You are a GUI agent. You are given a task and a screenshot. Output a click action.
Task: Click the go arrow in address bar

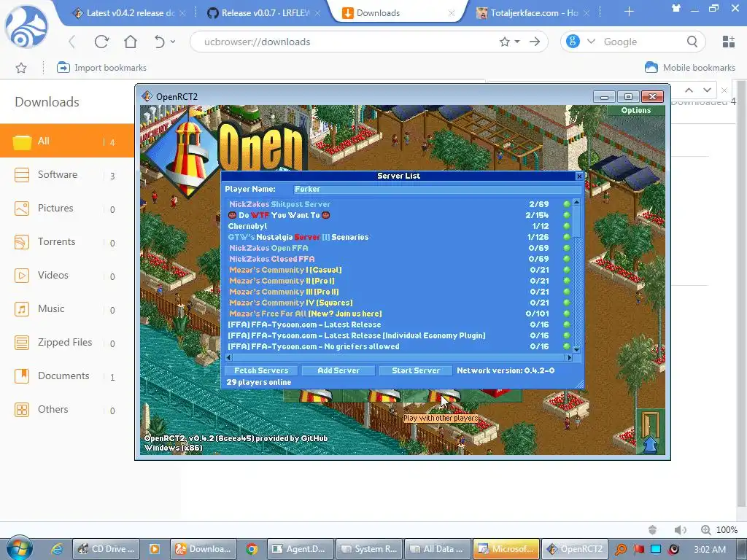tap(535, 42)
